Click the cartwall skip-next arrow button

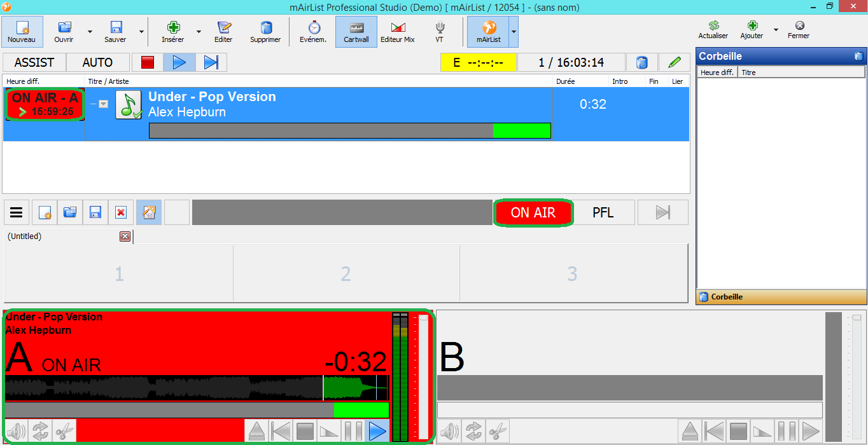click(663, 212)
